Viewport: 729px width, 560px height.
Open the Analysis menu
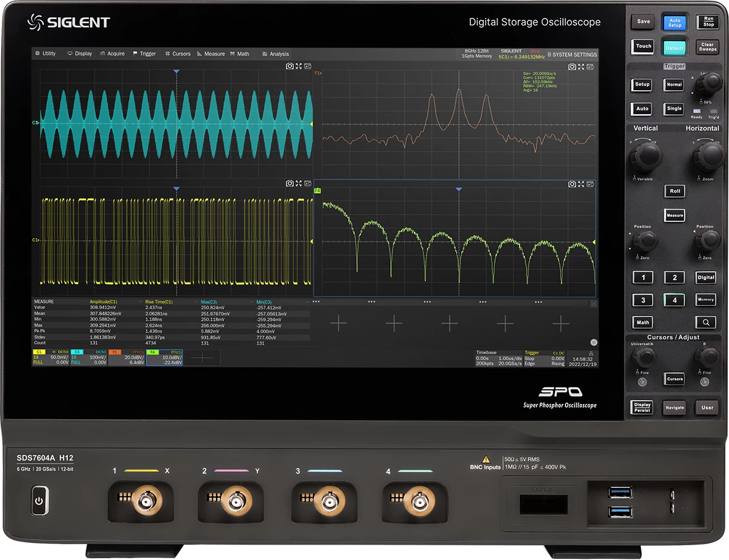276,54
